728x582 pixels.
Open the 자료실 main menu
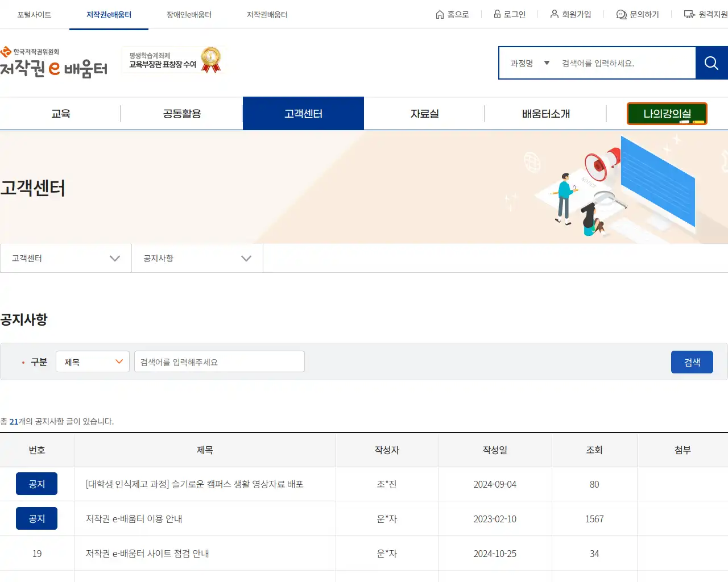tap(424, 114)
